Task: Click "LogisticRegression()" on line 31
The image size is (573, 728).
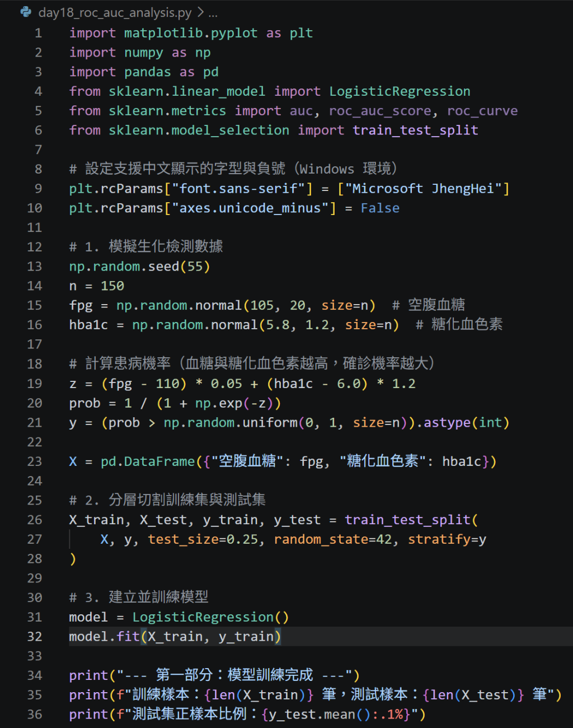Action: click(x=210, y=617)
